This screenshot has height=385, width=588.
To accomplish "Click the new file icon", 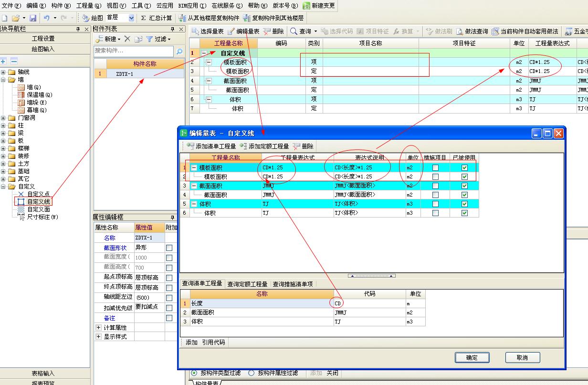I will tap(4, 18).
